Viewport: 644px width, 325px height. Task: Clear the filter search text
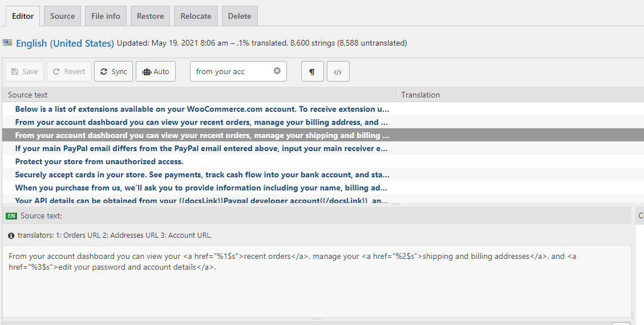pos(277,71)
